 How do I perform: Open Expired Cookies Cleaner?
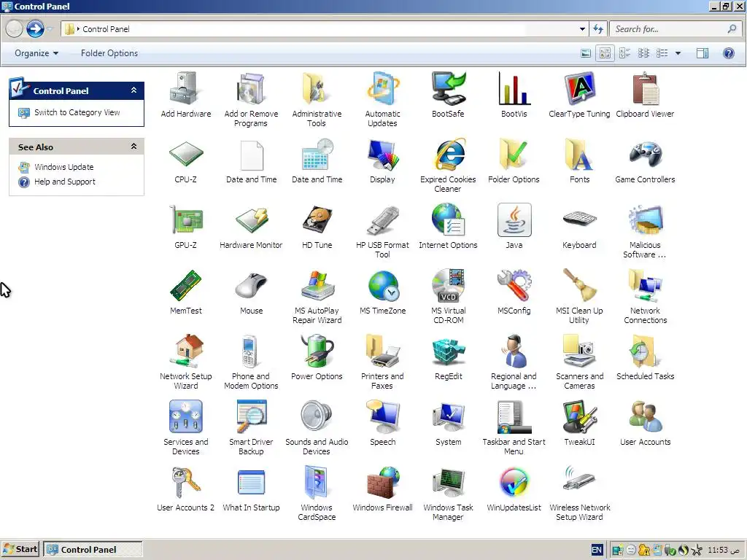click(448, 166)
